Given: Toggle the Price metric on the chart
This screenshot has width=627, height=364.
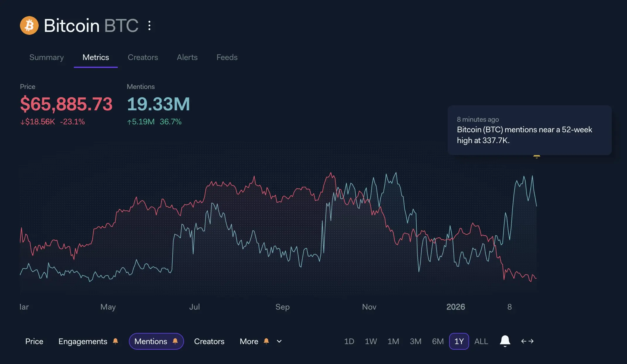Looking at the screenshot, I should pos(34,341).
